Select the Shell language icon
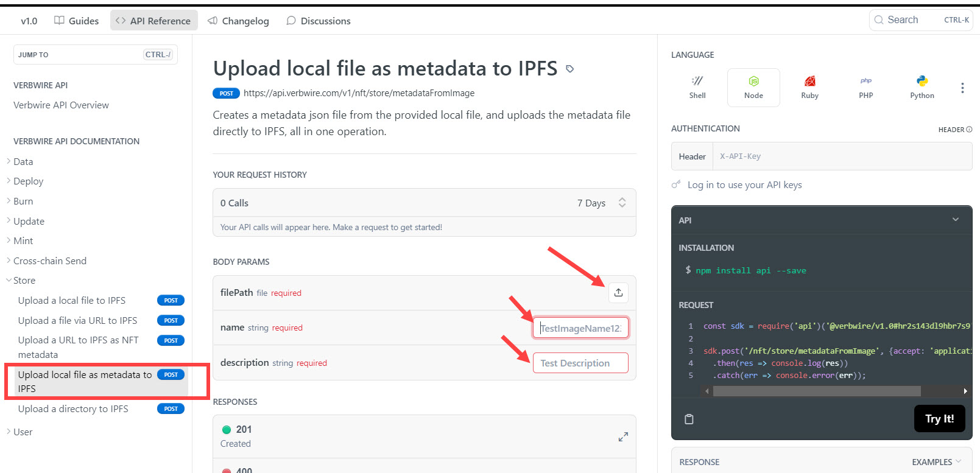This screenshot has height=473, width=980. pyautogui.click(x=697, y=88)
